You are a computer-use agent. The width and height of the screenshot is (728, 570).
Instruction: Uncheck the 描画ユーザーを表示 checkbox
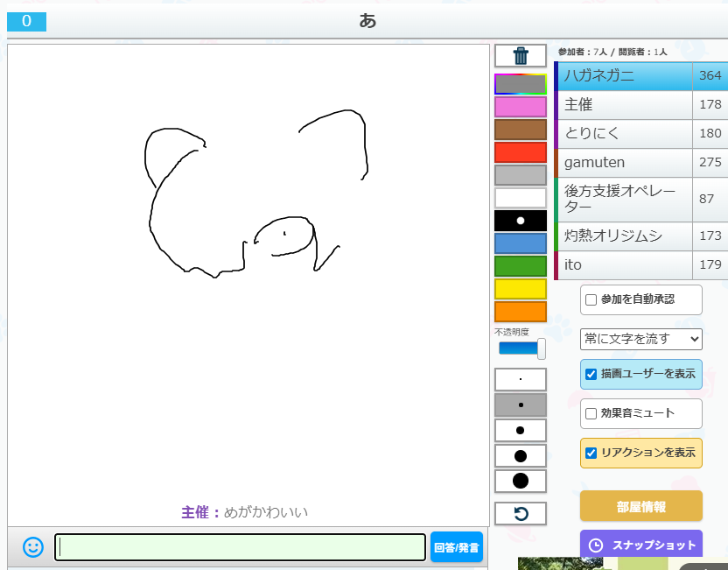(x=591, y=374)
